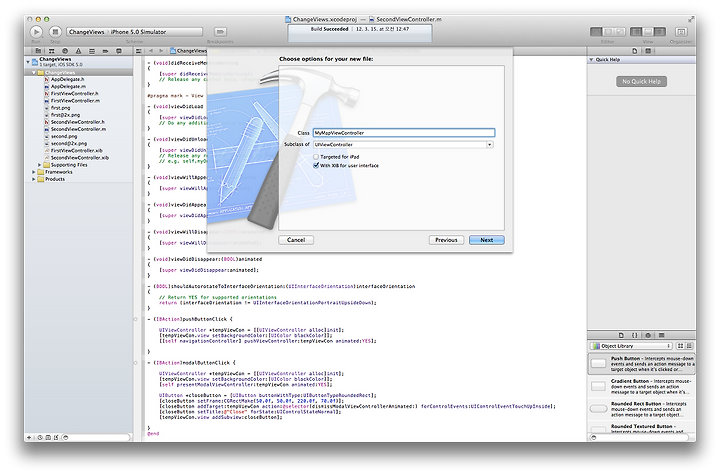Open the Subclass of combo box
Image resolution: width=720 pixels, height=475 pixels.
click(x=489, y=145)
